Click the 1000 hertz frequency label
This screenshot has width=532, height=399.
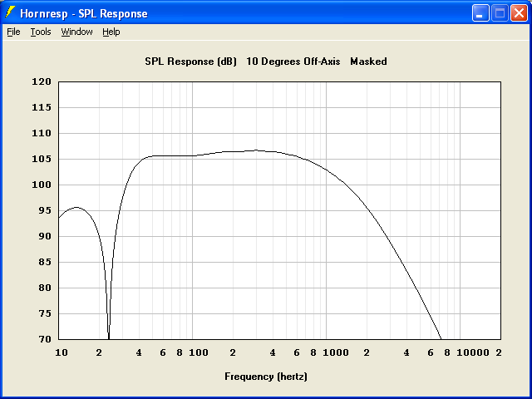[x=336, y=352]
